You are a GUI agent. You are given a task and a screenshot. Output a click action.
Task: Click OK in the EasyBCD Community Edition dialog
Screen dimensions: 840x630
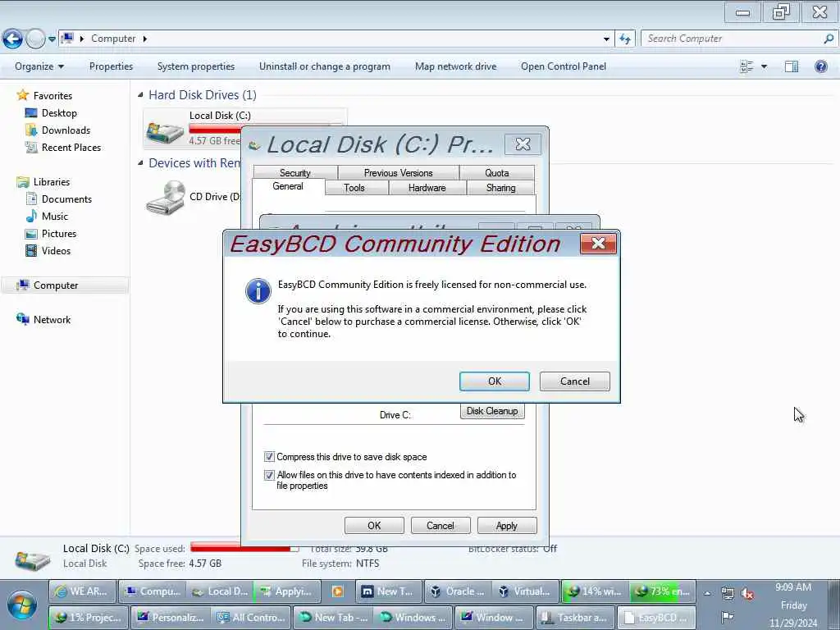[x=494, y=381]
